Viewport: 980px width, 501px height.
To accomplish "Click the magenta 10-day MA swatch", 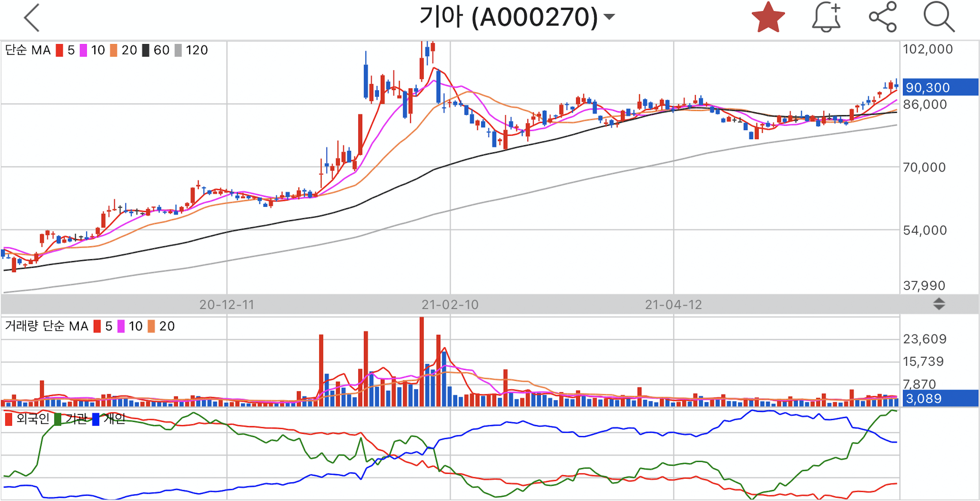I will pos(83,50).
